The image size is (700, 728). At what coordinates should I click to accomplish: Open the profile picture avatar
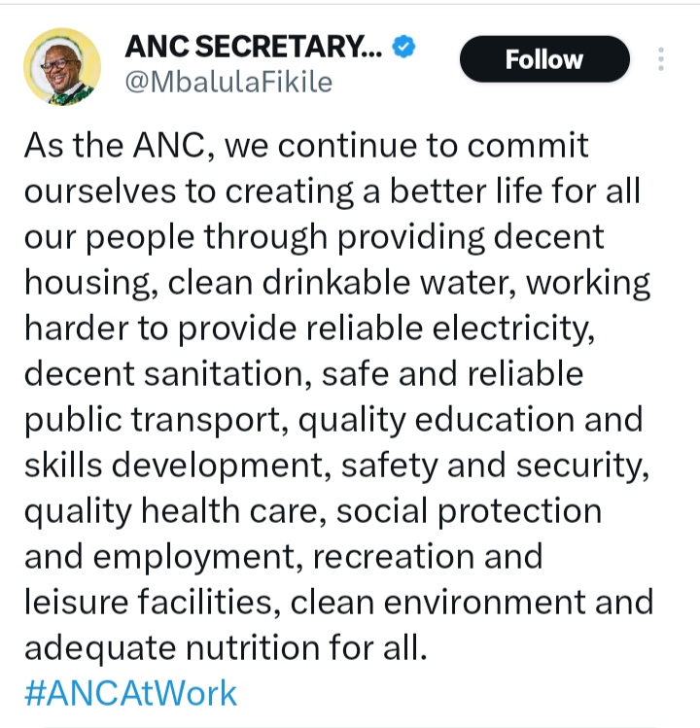62,67
